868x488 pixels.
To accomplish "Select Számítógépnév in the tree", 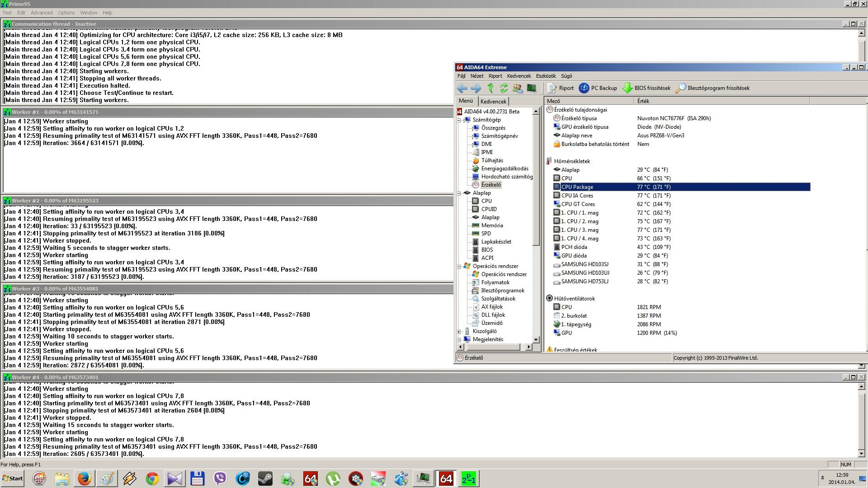I will click(x=500, y=136).
